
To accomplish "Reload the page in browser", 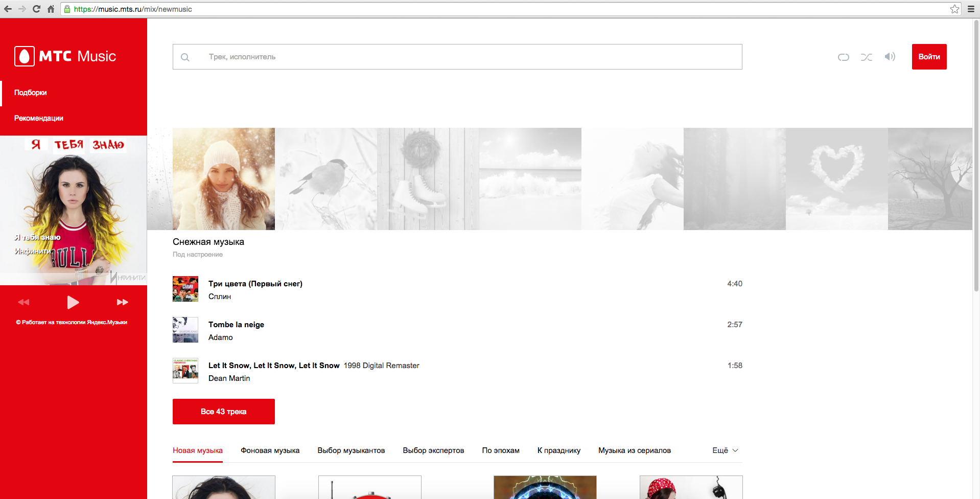I will pos(36,9).
